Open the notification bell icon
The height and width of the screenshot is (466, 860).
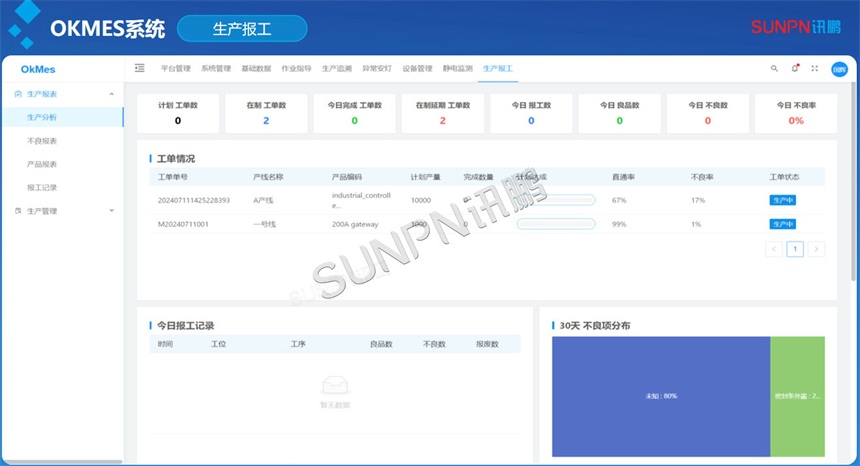coord(795,68)
